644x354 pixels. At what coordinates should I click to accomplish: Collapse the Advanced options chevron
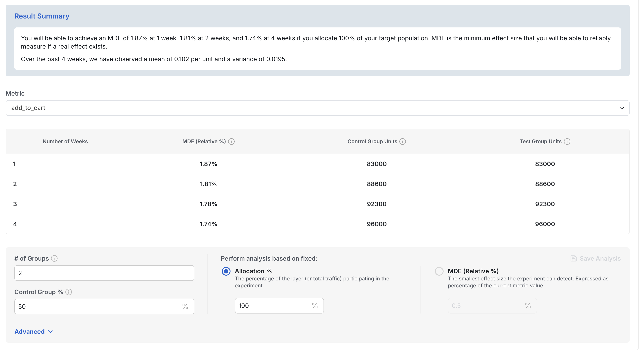[x=50, y=332]
